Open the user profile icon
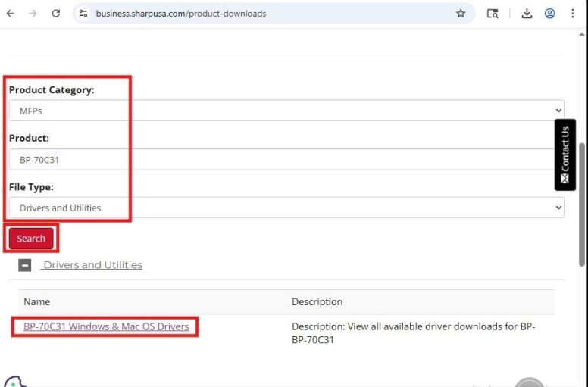Viewport: 588px width, 387px height. click(550, 14)
